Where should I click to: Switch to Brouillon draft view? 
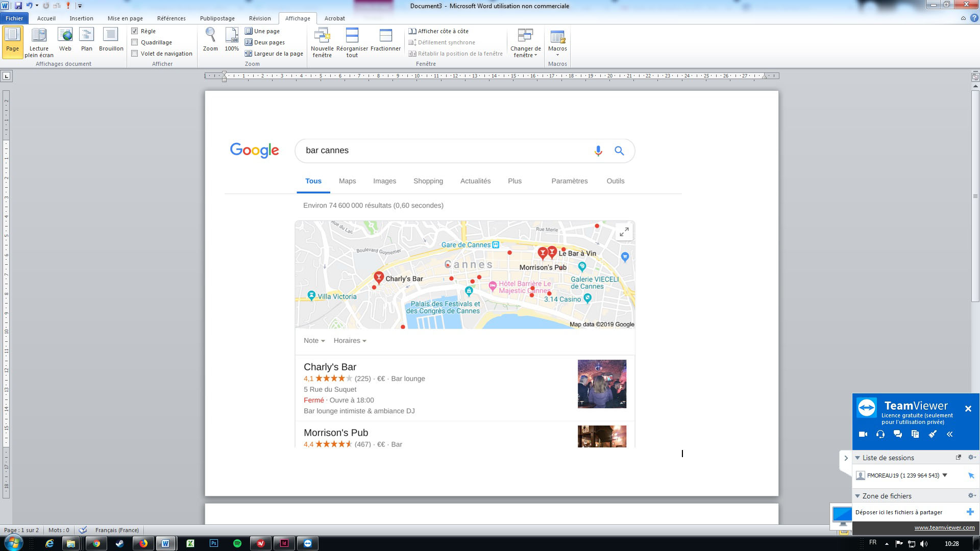coord(111,40)
